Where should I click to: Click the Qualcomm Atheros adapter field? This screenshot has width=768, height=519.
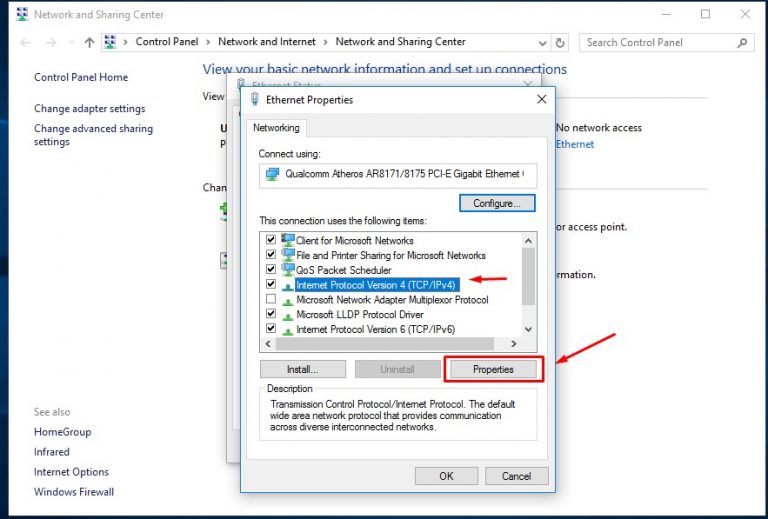click(398, 176)
